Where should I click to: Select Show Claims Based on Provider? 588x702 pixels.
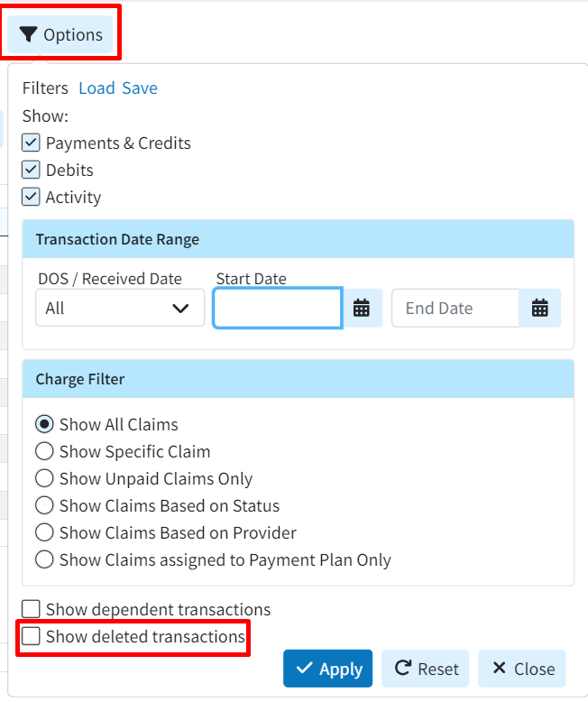[x=44, y=532]
